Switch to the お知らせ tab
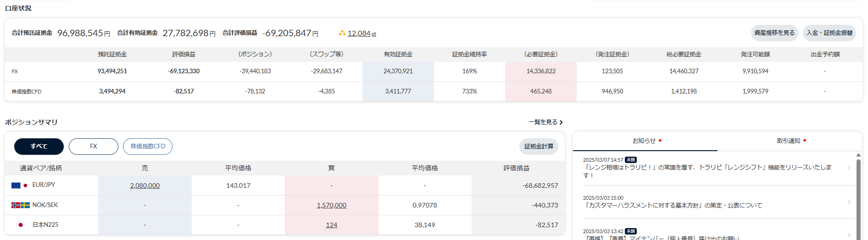Screen dimensions: 868x240 tap(645, 141)
